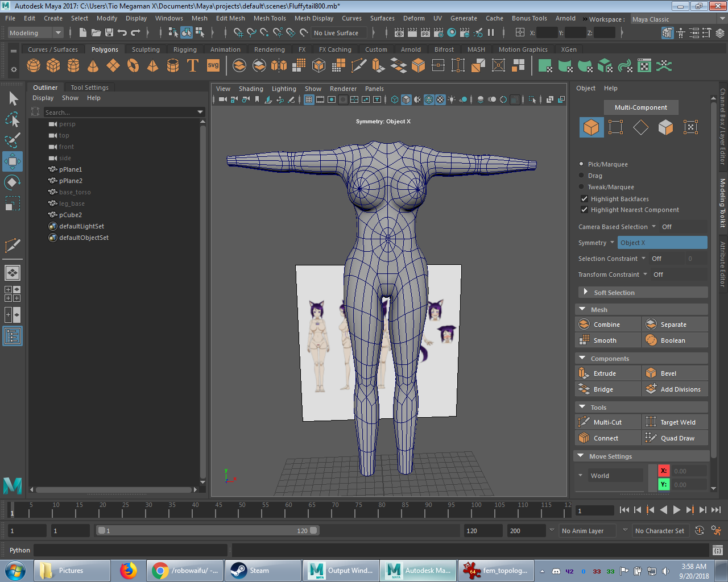The width and height of the screenshot is (728, 582).
Task: Click the Bevel button
Action: click(x=676, y=373)
